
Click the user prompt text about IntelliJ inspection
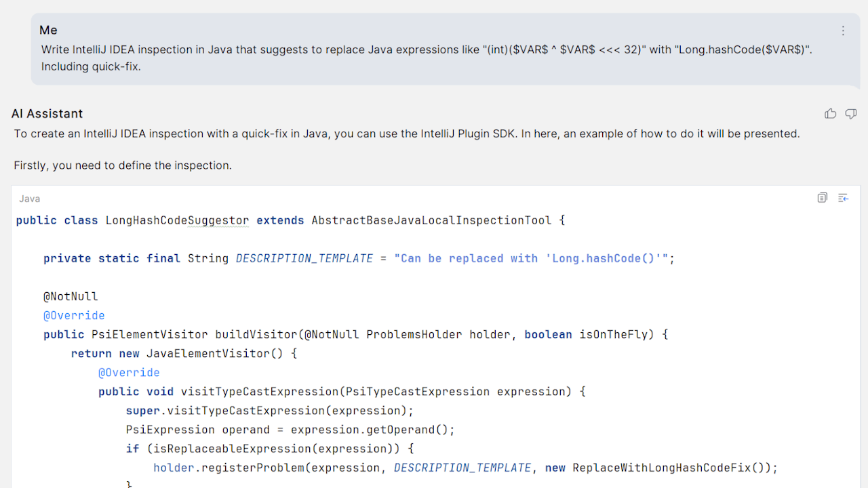pyautogui.click(x=427, y=49)
